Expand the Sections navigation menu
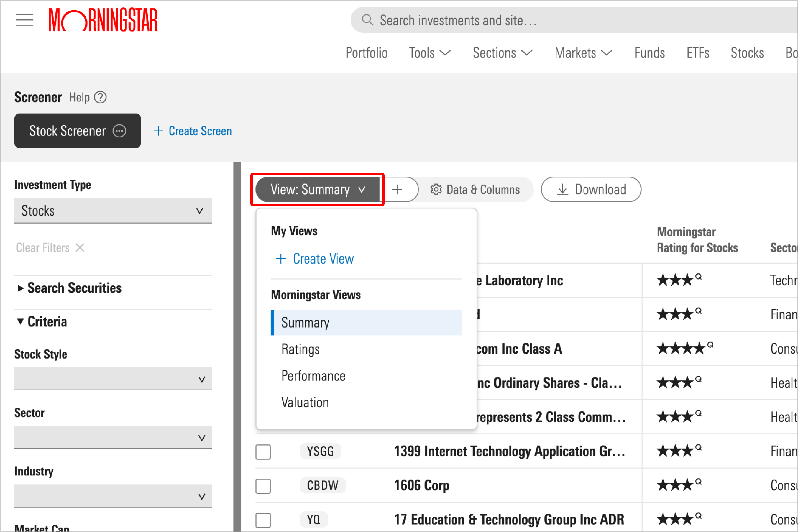Viewport: 798px width, 532px height. click(x=502, y=53)
